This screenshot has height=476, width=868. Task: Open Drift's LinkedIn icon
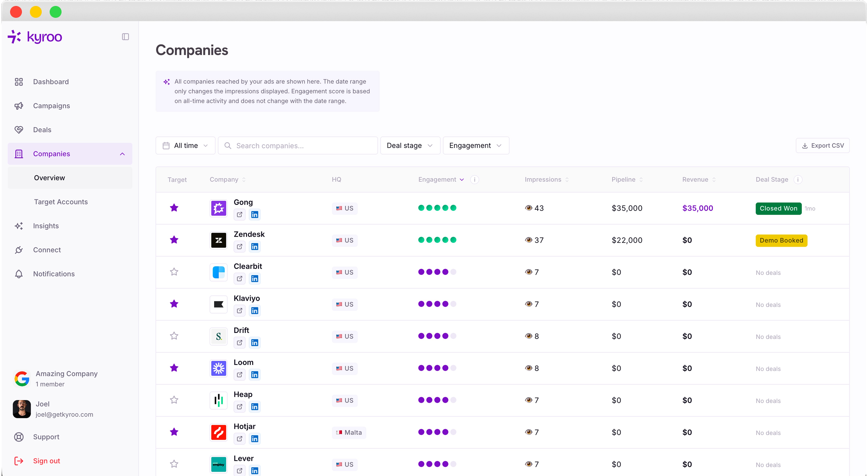255,343
